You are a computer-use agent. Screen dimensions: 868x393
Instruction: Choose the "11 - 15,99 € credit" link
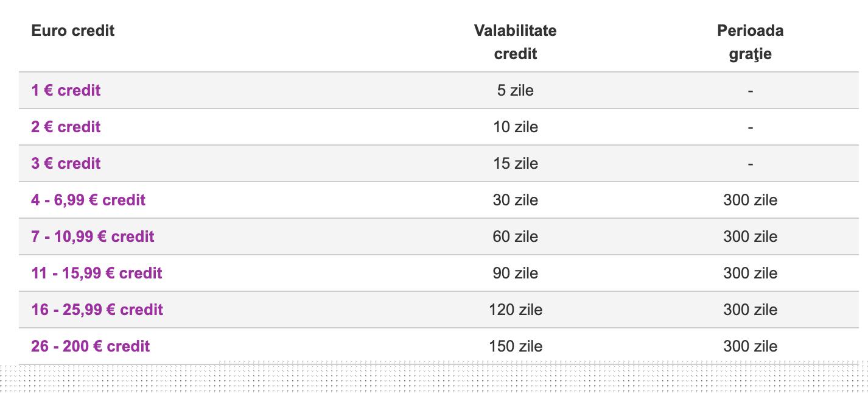click(x=97, y=273)
